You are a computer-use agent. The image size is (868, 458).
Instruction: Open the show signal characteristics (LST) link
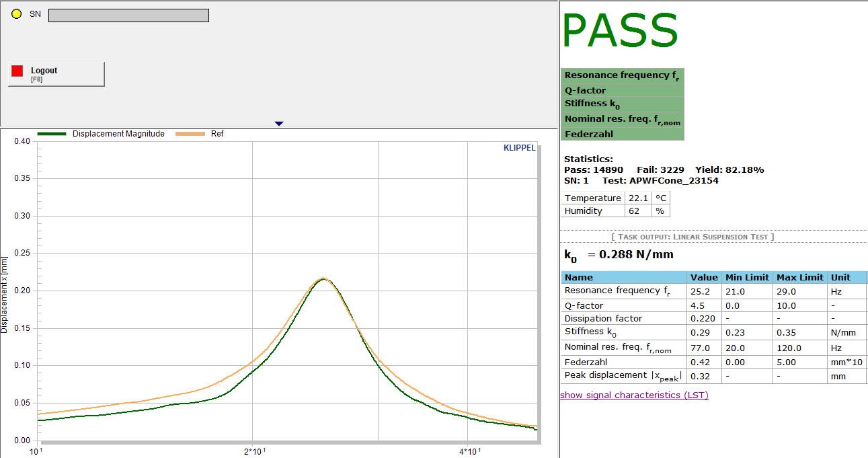(x=634, y=395)
